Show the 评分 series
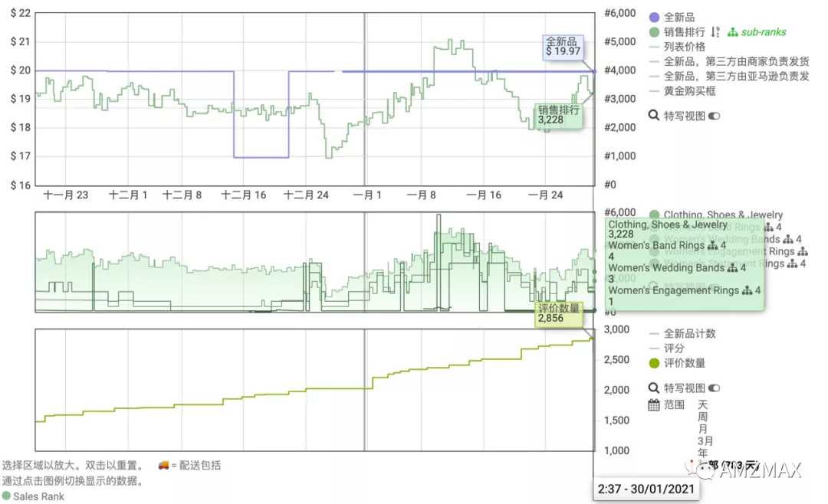Viewport: 828px width, 504px height. click(x=674, y=349)
